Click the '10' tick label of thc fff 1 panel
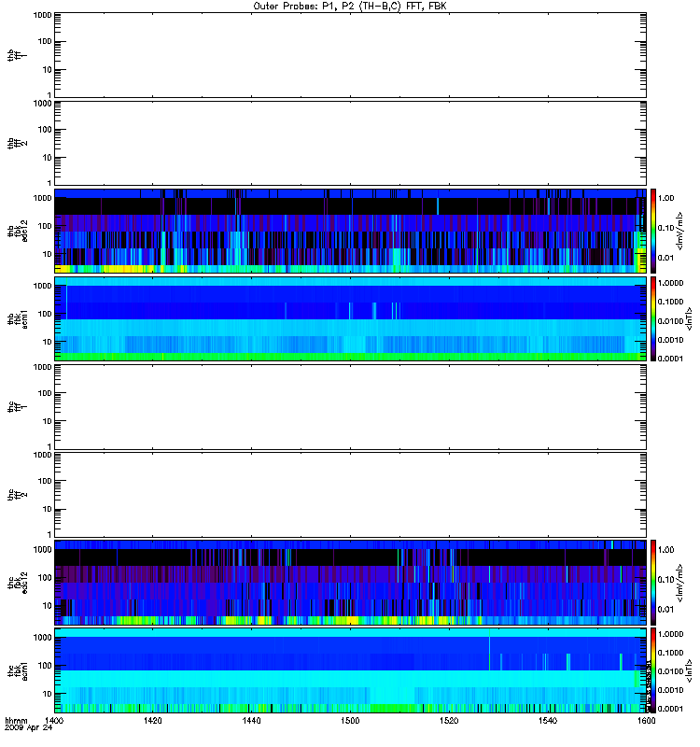The height and width of the screenshot is (747, 700). click(48, 421)
